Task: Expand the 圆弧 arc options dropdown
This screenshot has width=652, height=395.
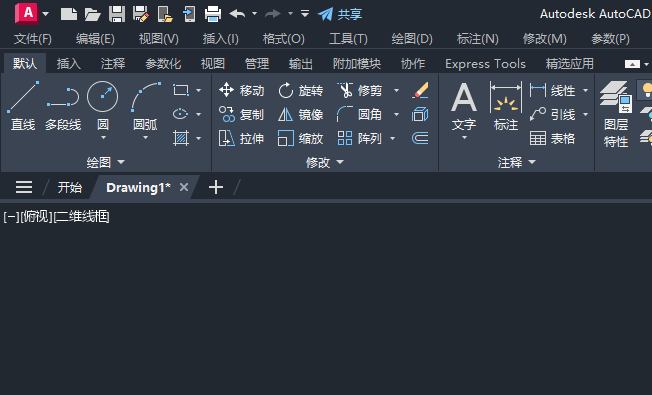Action: tap(145, 138)
